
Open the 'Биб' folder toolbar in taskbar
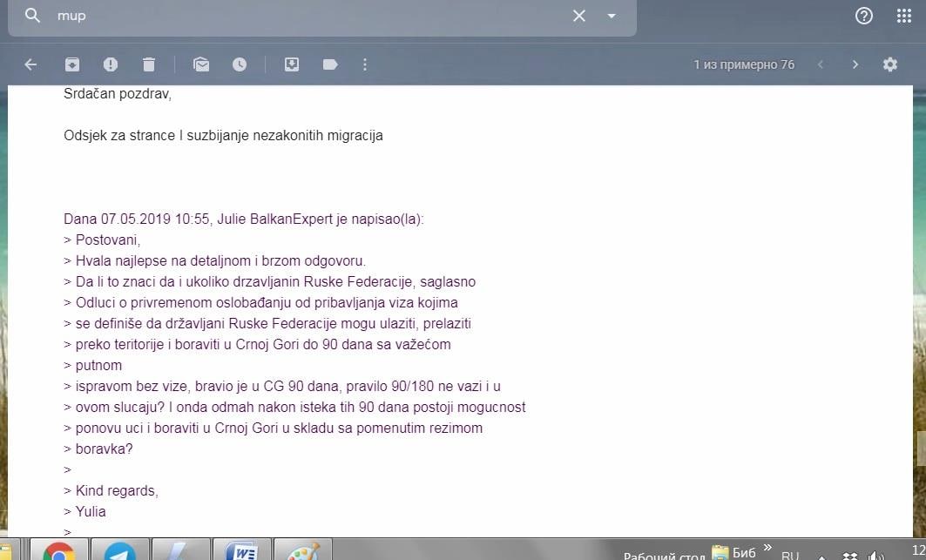[x=734, y=552]
